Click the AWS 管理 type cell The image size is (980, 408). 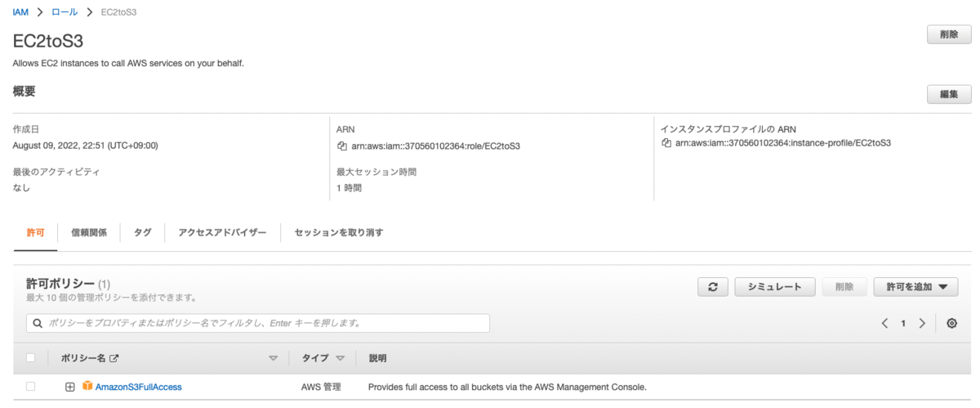click(x=321, y=387)
